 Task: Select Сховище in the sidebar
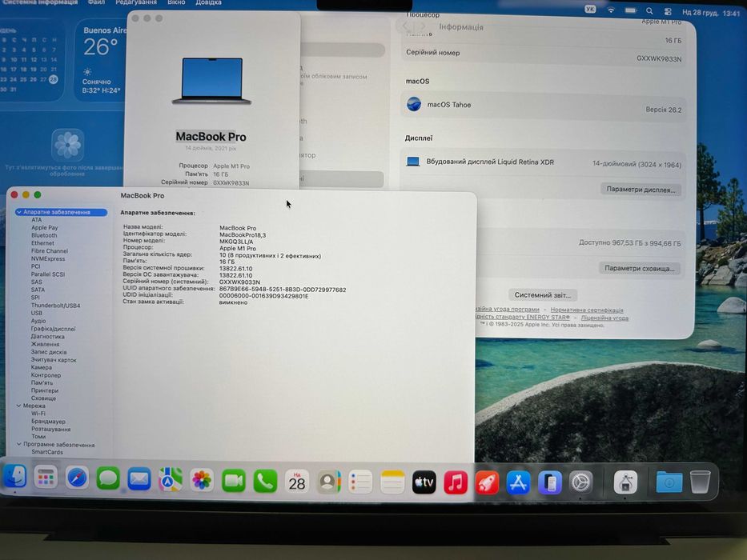[43, 398]
